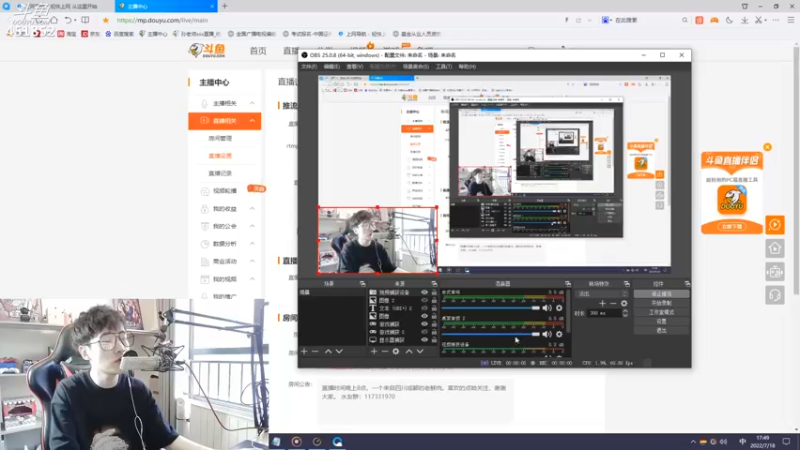The width and height of the screenshot is (800, 450).
Task: Open the scene transition type dropdown 淡出
Action: pos(602,294)
